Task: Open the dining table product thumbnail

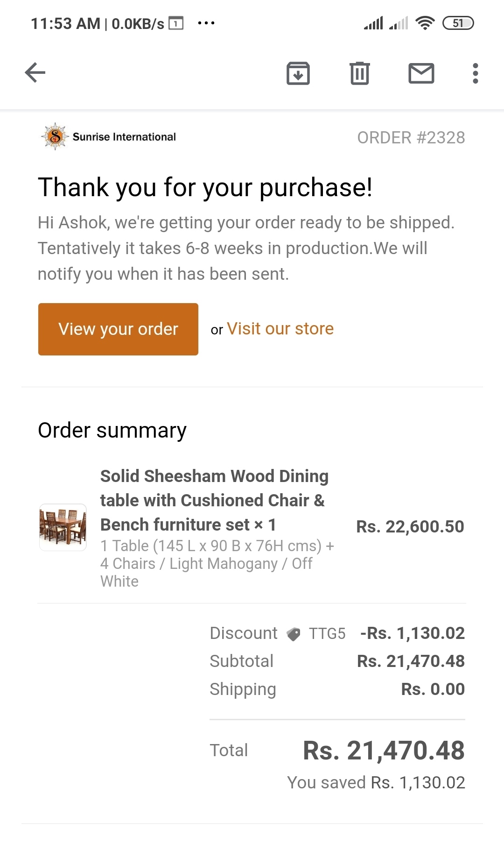Action: point(63,527)
